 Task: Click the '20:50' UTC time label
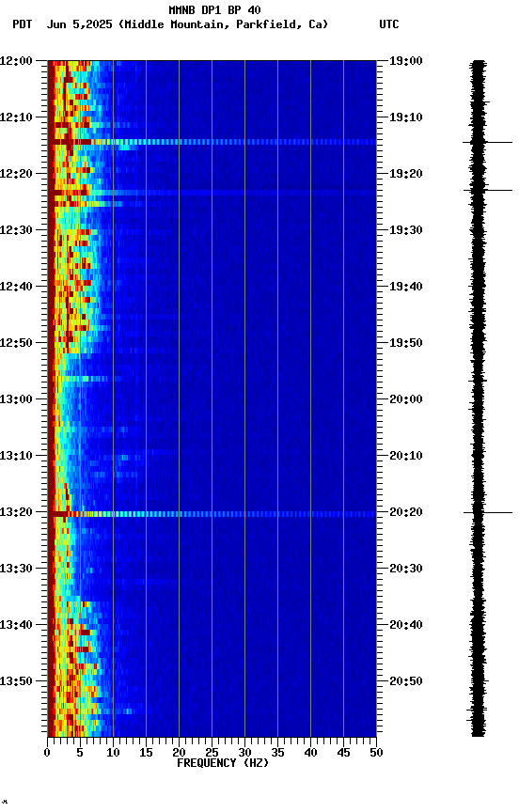coord(406,681)
